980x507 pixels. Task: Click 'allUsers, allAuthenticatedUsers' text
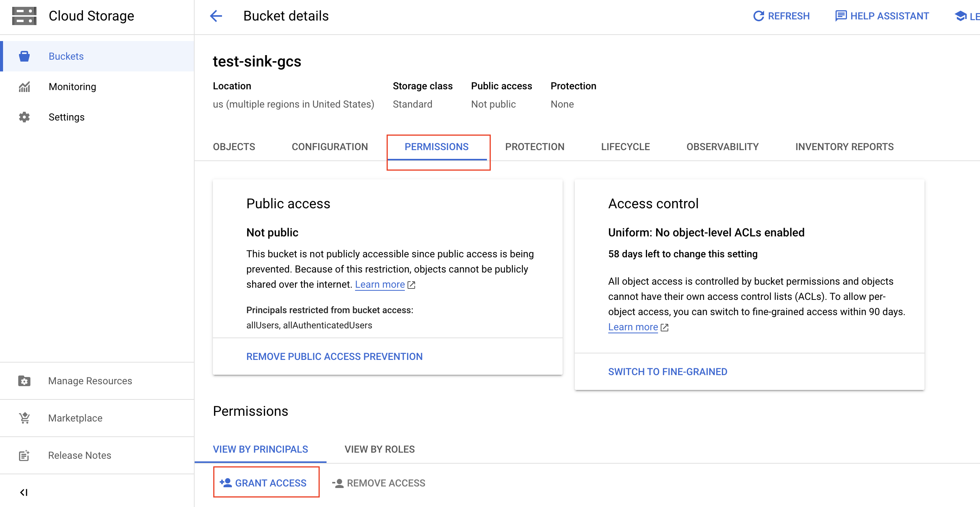click(x=309, y=325)
